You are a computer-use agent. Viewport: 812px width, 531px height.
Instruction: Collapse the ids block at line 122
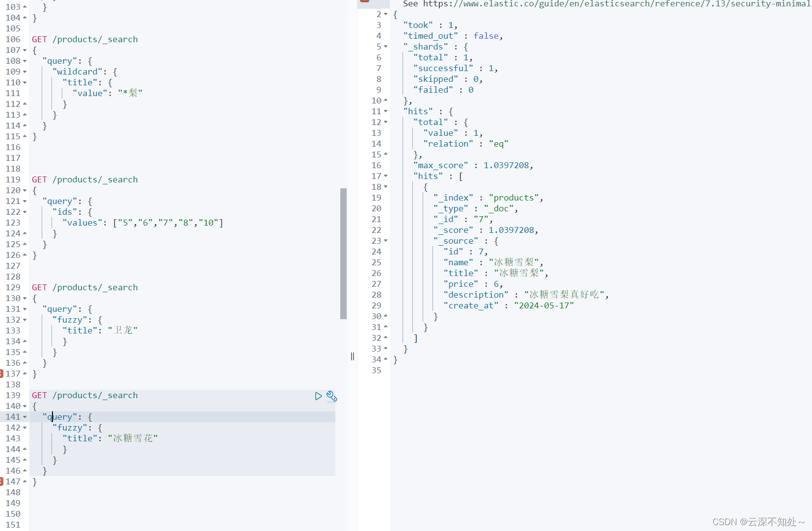point(25,212)
